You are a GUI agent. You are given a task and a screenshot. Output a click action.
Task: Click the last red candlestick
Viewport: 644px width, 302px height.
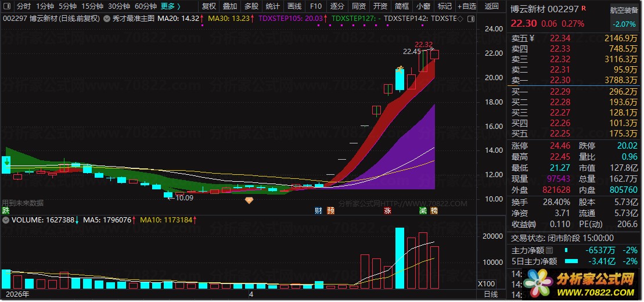pos(434,55)
